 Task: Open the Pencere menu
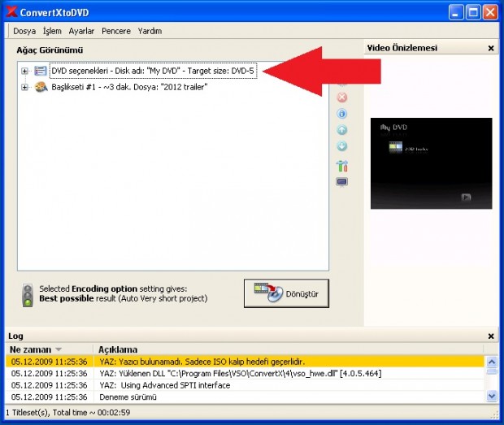pos(116,31)
